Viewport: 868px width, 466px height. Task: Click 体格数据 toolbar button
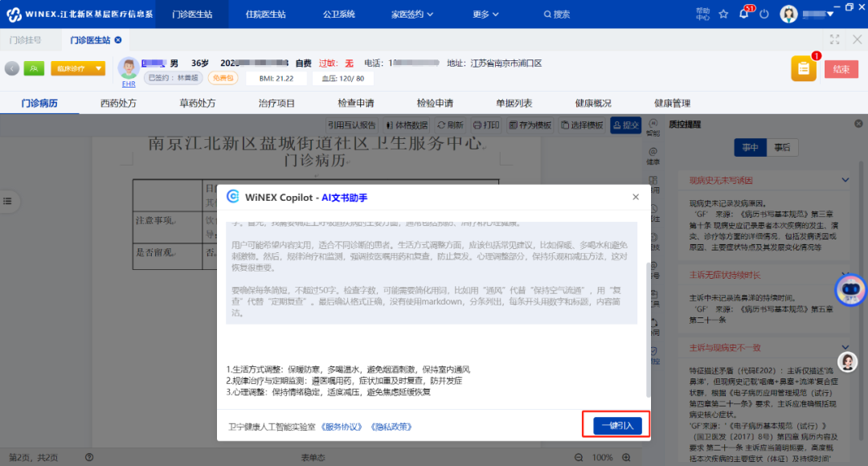pyautogui.click(x=407, y=125)
